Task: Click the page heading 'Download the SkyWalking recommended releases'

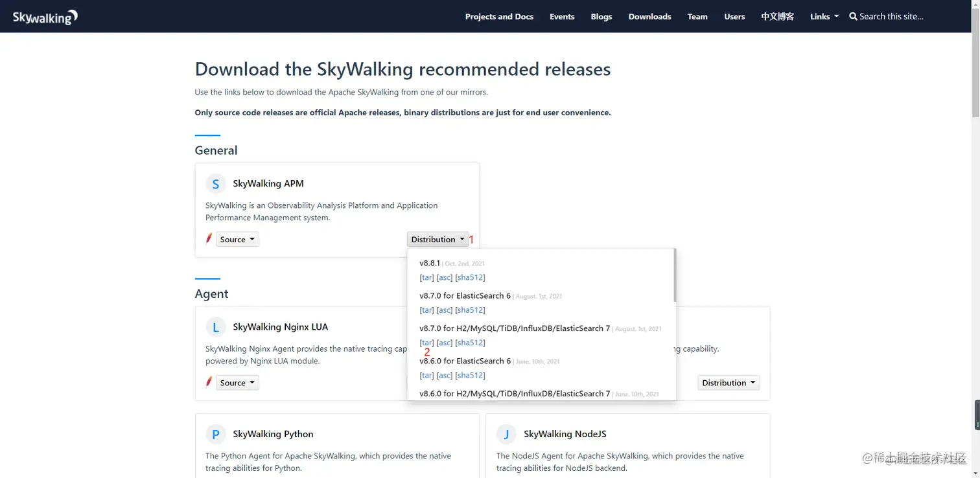Action: (x=402, y=69)
